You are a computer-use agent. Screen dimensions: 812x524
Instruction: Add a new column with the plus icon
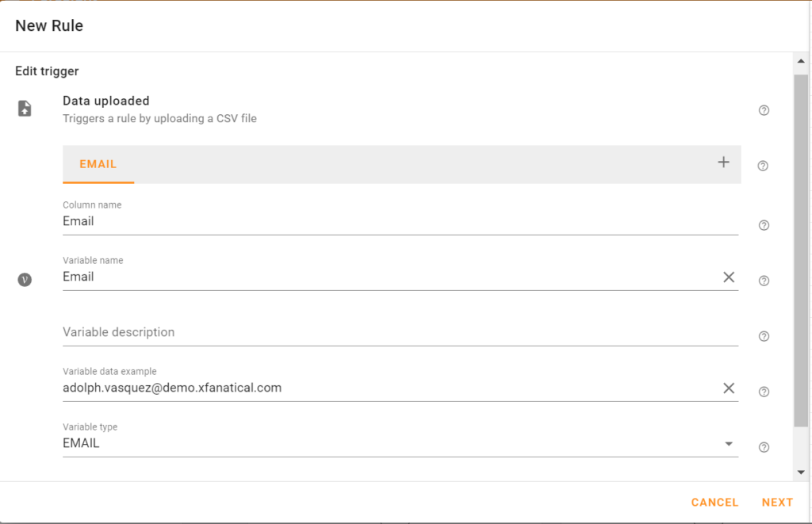pos(722,161)
